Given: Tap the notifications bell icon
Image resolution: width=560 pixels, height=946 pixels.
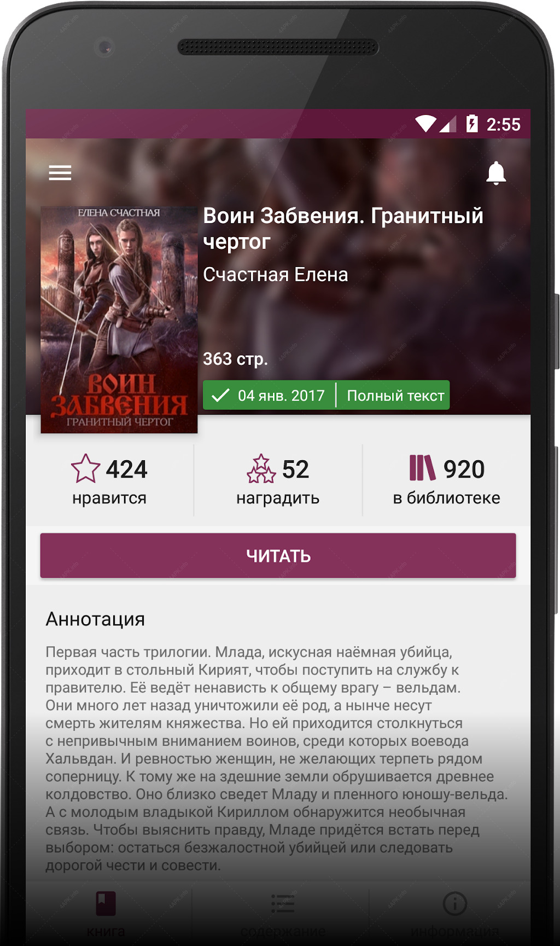Looking at the screenshot, I should (x=496, y=173).
